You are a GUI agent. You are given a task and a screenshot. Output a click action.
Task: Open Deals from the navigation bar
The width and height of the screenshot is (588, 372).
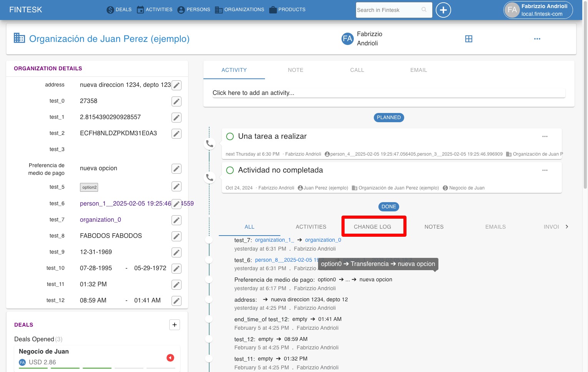click(x=119, y=10)
